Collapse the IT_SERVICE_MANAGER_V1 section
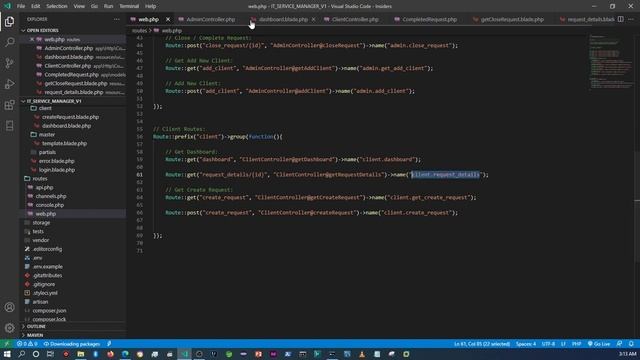Viewport: 640px width, 360px height. 54,101
